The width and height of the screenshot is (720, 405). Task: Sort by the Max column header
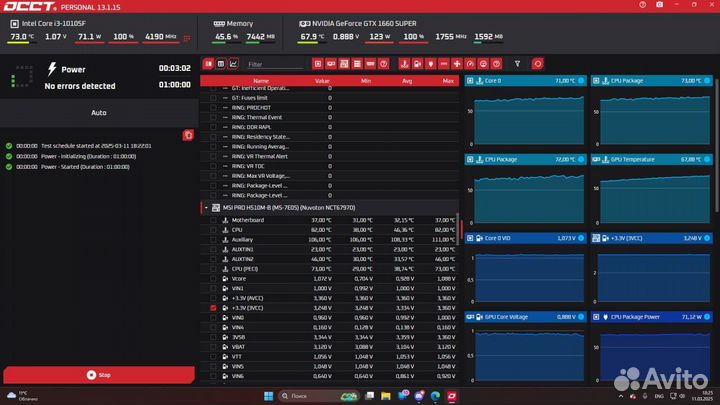coord(447,81)
